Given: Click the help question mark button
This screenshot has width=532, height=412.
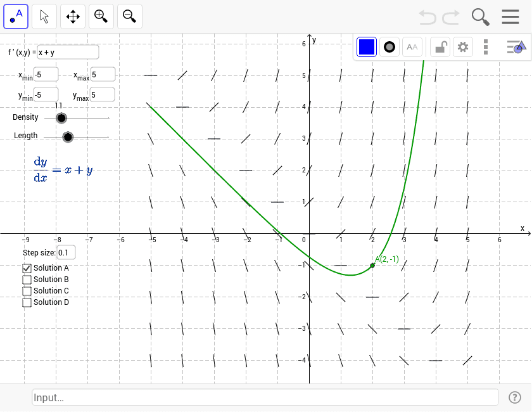Looking at the screenshot, I should click(515, 397).
